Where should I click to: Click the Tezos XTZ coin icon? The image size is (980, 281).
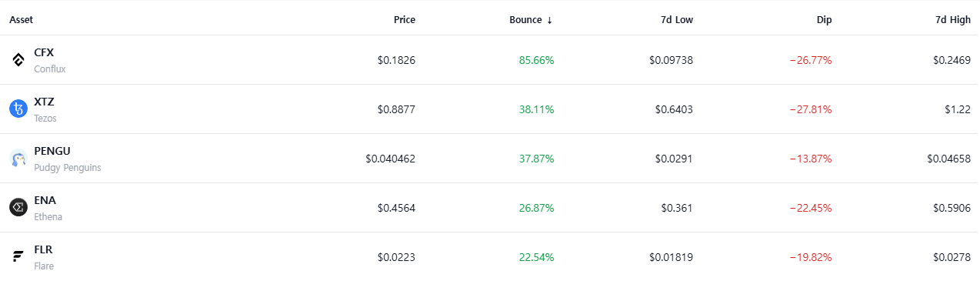pyautogui.click(x=18, y=109)
